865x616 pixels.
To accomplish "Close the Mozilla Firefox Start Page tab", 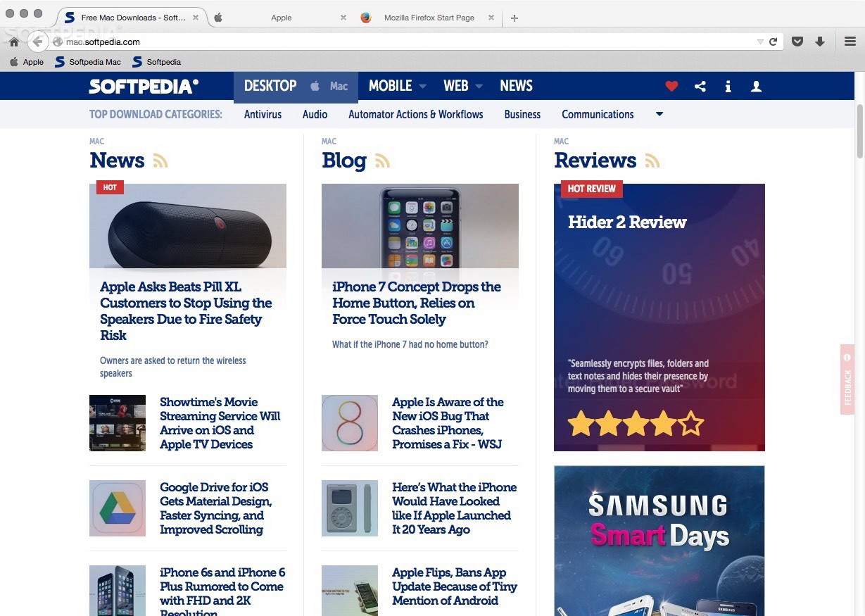I will 491,18.
